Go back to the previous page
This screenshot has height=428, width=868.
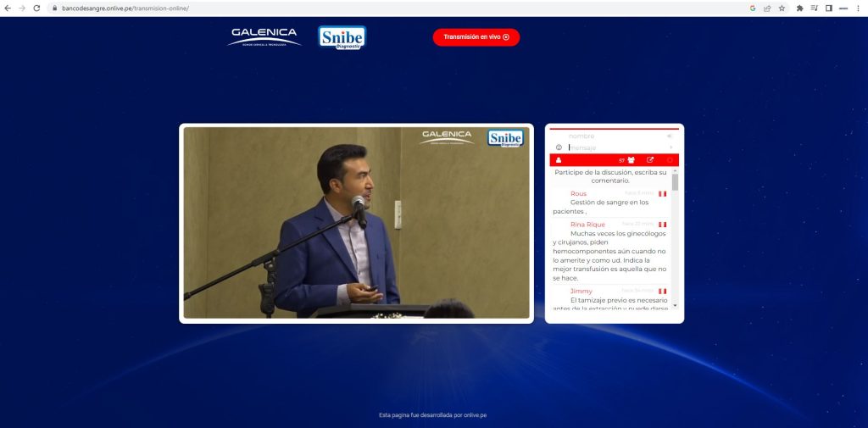tap(8, 8)
